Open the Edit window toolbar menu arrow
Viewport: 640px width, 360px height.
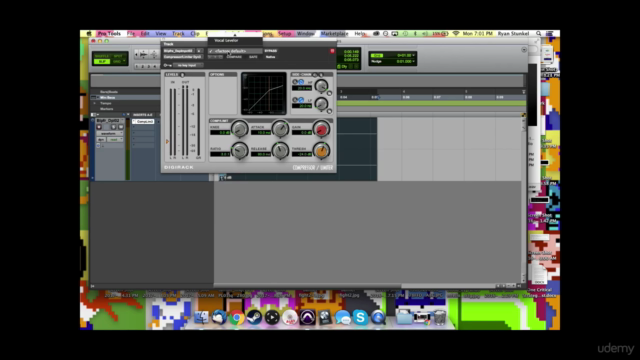coord(524,50)
